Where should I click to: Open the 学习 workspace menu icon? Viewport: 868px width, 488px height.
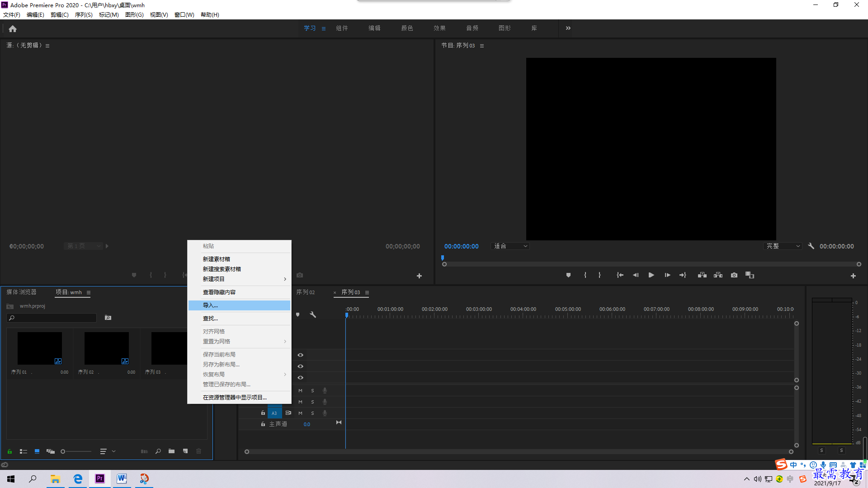pos(324,28)
